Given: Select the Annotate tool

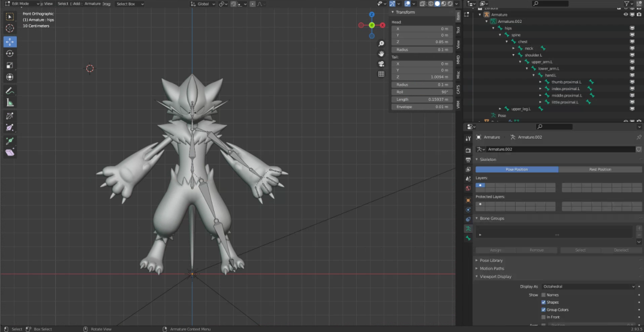Looking at the screenshot, I should [10, 91].
